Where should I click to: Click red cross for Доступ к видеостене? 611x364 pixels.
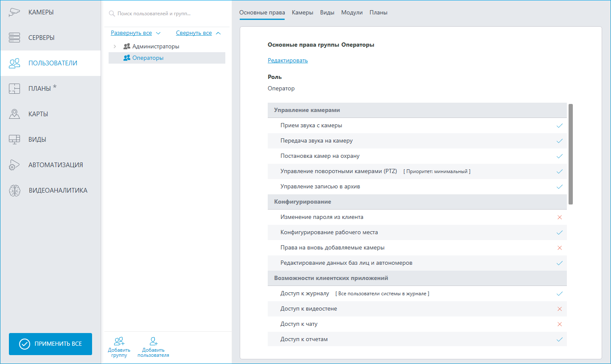click(x=560, y=309)
